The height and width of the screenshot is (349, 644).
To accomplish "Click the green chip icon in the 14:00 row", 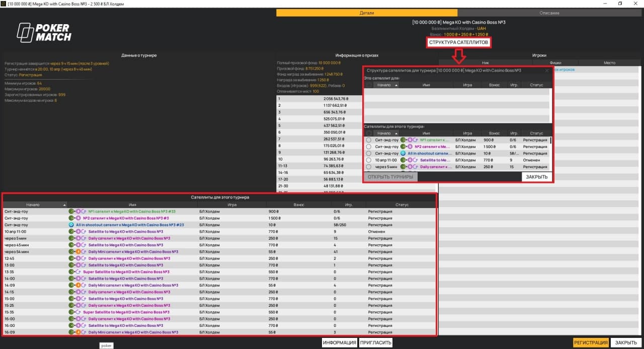I will click(x=71, y=278).
